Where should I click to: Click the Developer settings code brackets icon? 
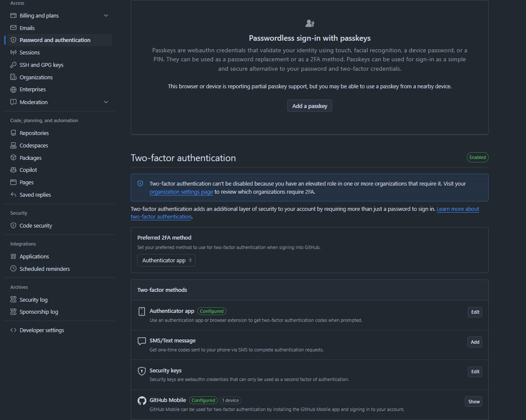[13, 330]
